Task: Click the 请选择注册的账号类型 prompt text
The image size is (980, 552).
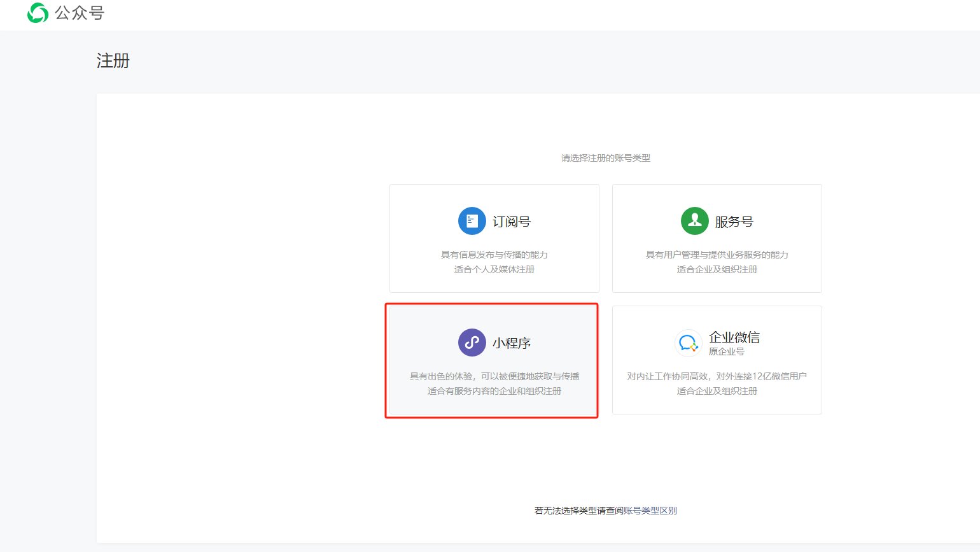Action: click(605, 157)
